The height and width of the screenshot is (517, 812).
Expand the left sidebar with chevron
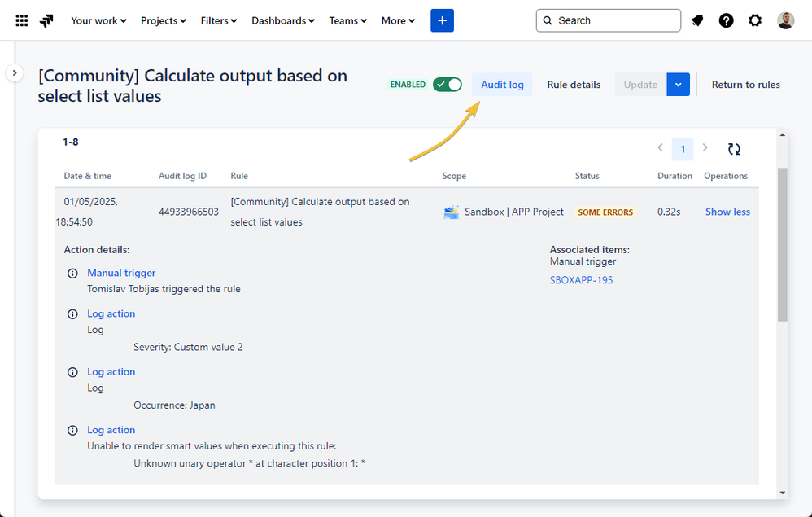[x=15, y=73]
